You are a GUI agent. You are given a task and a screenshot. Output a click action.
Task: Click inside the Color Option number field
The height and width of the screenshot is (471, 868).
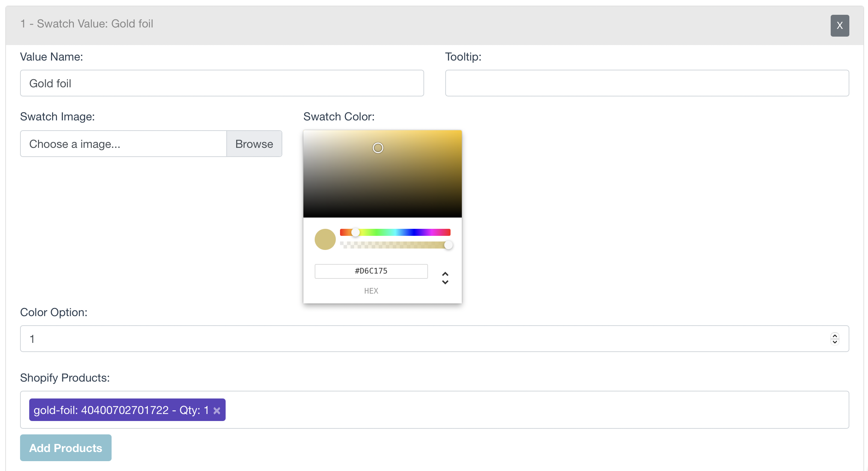(422, 339)
